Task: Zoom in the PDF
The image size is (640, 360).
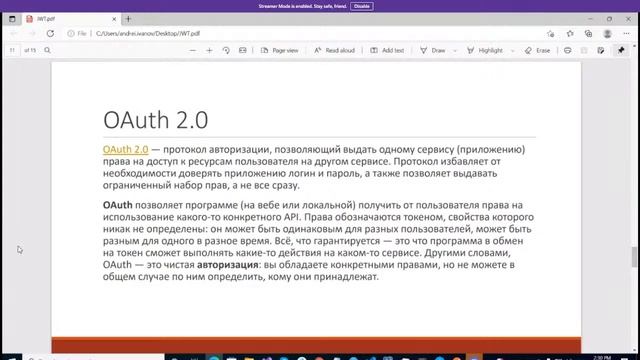Action: coord(209,50)
